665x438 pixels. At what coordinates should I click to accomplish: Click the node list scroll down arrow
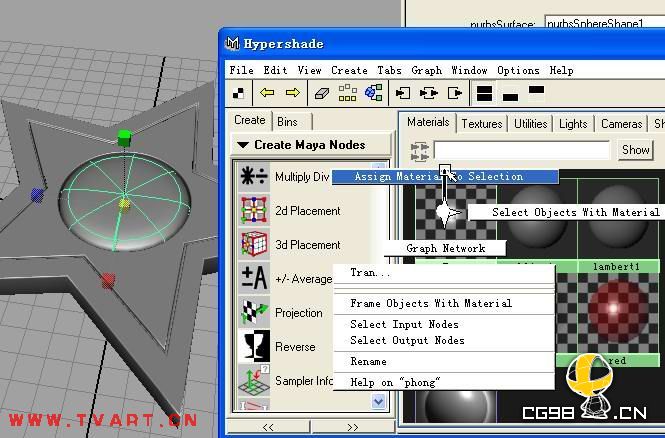(x=378, y=401)
